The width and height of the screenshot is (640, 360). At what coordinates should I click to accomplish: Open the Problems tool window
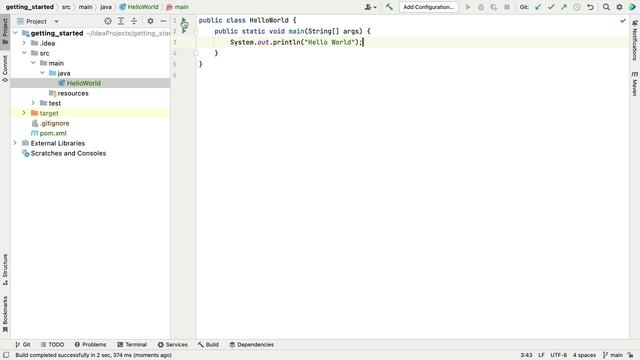90,344
